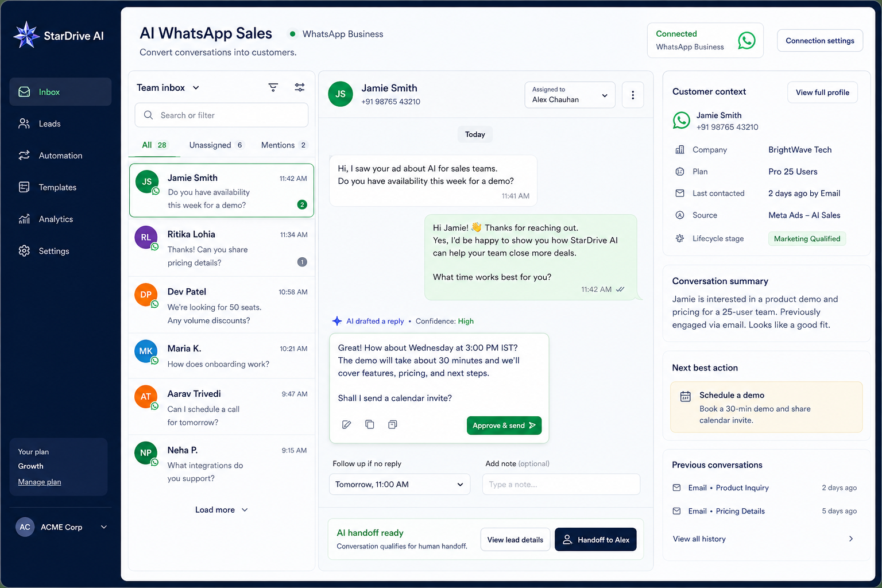Select the All 28 tab
Screen dimensions: 882x588
pos(154,145)
